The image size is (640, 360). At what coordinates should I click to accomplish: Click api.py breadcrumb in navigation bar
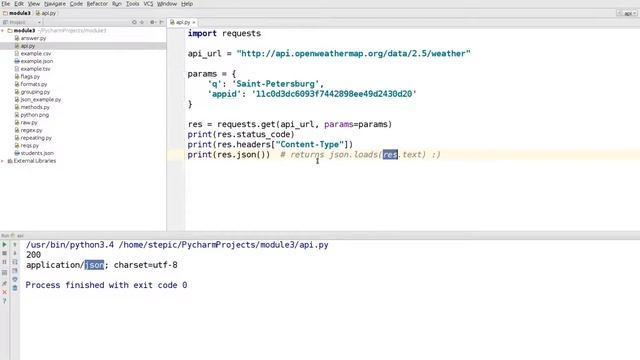[x=46, y=13]
